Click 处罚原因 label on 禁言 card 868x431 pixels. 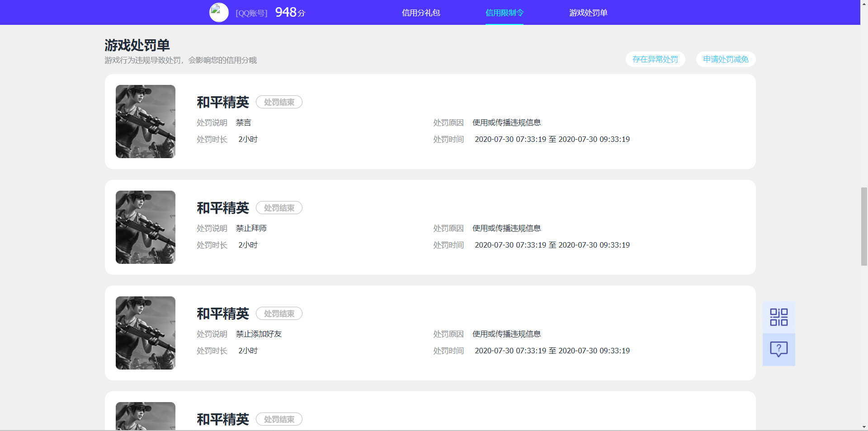(x=448, y=122)
